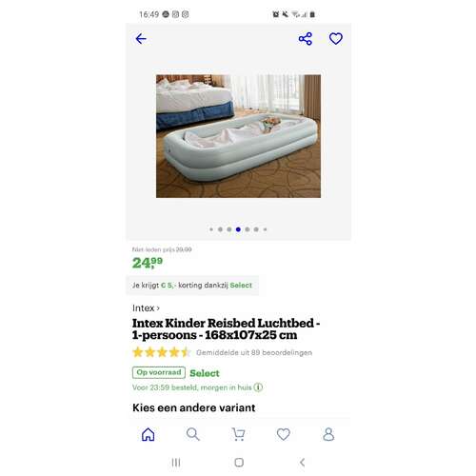The height and width of the screenshot is (476, 476).
Task: Open shopping cart icon
Action: tap(238, 434)
